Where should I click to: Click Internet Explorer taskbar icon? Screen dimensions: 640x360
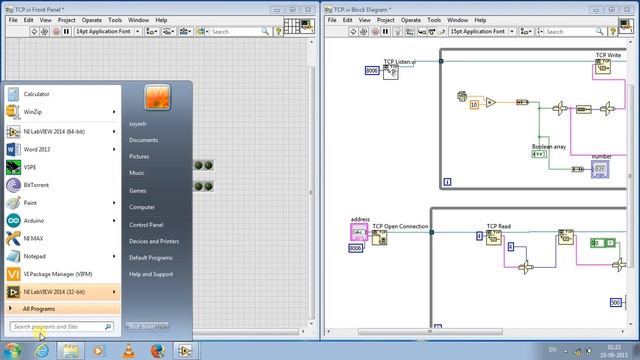[42, 351]
